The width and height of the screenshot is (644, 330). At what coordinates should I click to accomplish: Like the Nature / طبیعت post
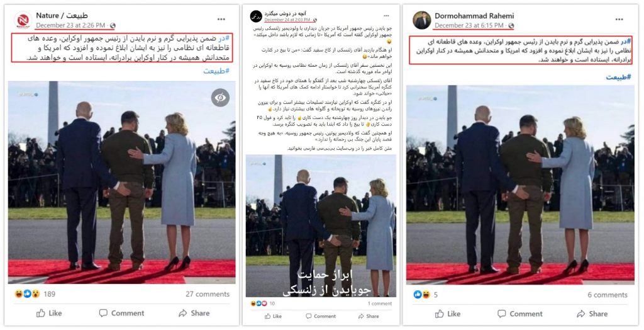tap(49, 313)
